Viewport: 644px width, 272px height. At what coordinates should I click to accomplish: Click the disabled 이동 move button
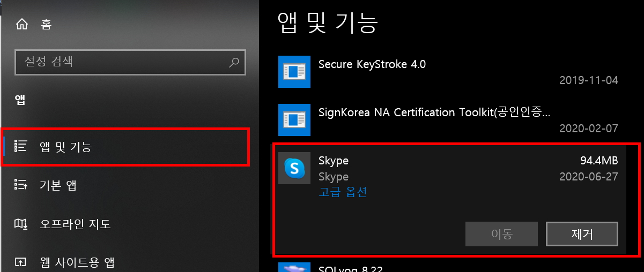click(501, 234)
